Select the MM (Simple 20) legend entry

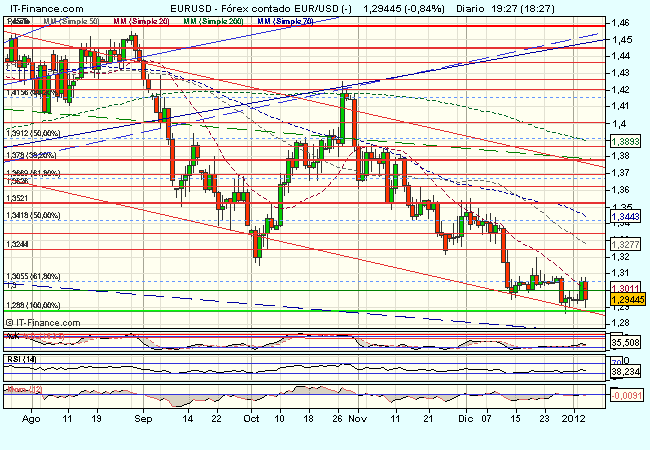tap(141, 21)
